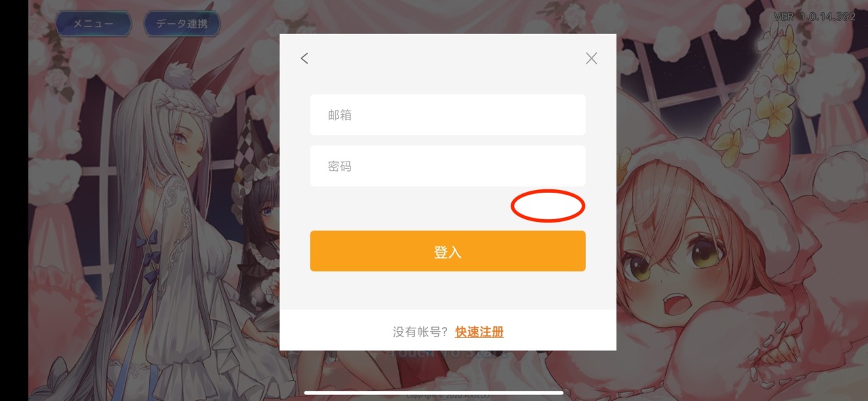Tap the dimmed Touch To Start text
This screenshot has width=868, height=401.
[x=448, y=354]
